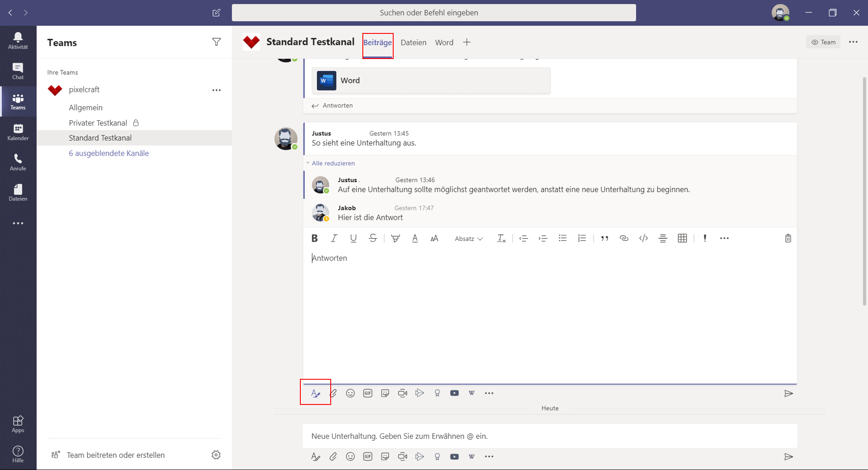
Task: Open Anrufe in the left rail
Action: point(18,162)
